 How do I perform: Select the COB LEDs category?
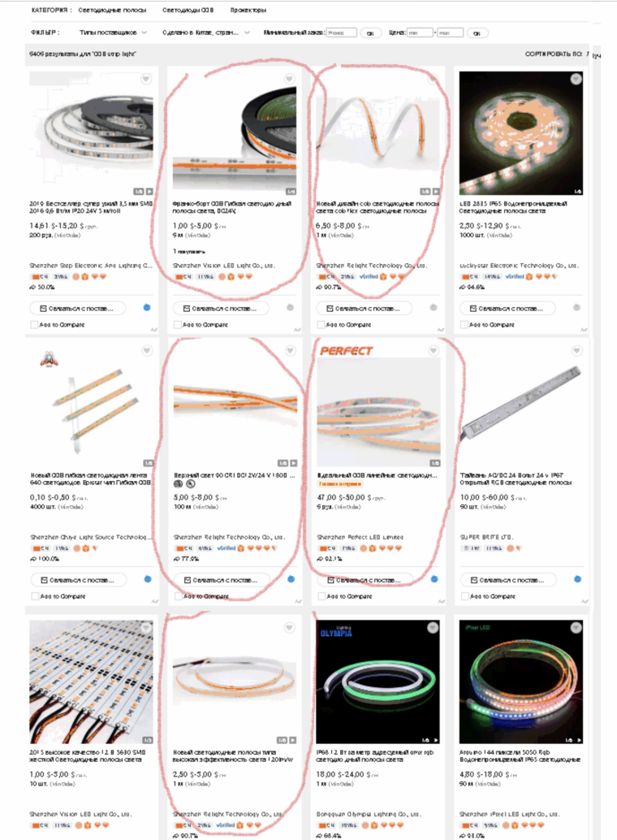click(188, 11)
